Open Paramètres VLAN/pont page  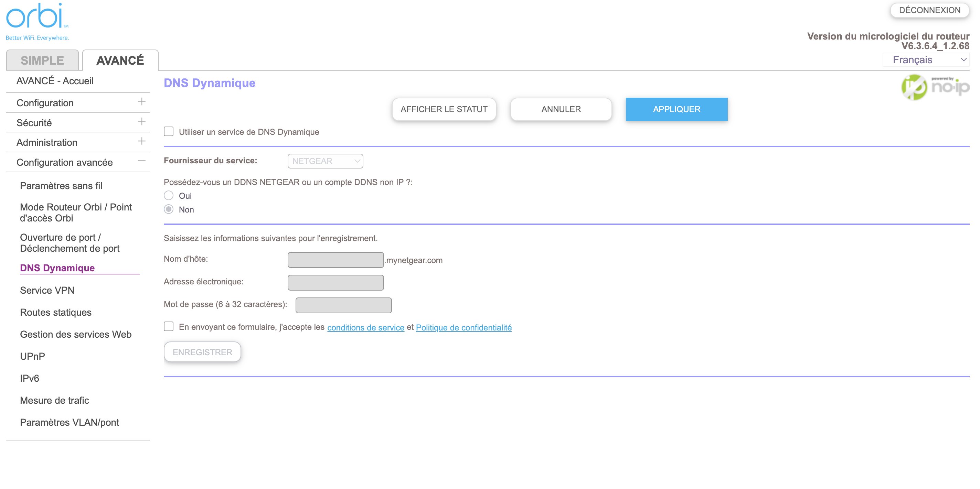point(69,422)
